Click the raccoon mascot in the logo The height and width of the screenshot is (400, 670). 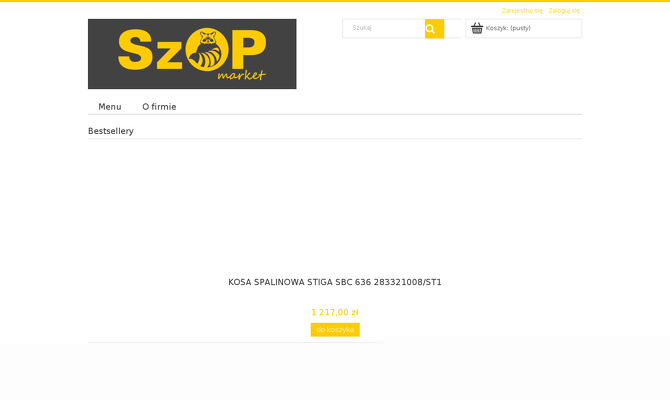206,50
